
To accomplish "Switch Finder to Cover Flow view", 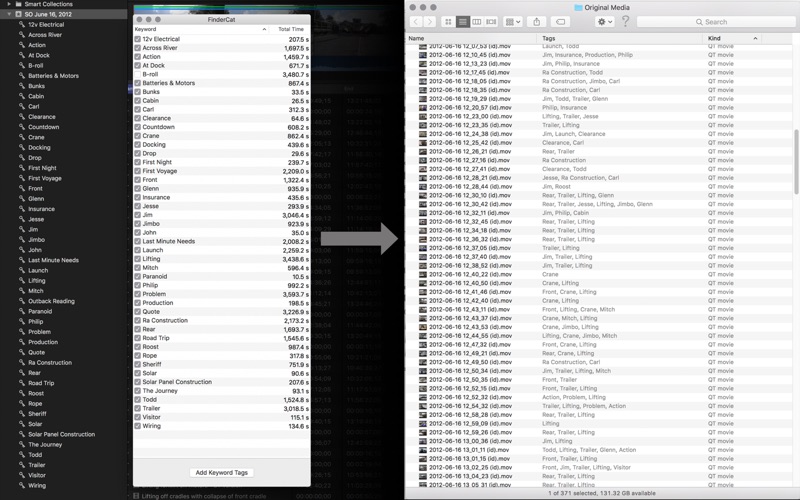I will pos(490,21).
